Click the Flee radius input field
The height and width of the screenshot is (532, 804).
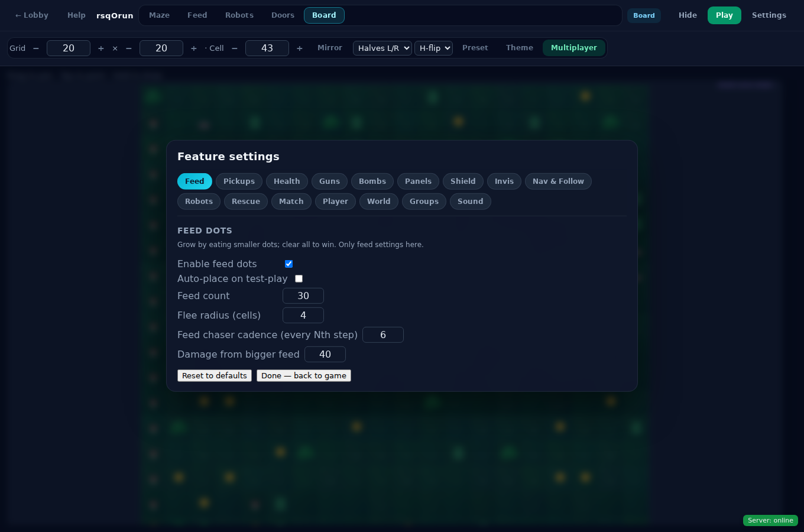tap(303, 316)
